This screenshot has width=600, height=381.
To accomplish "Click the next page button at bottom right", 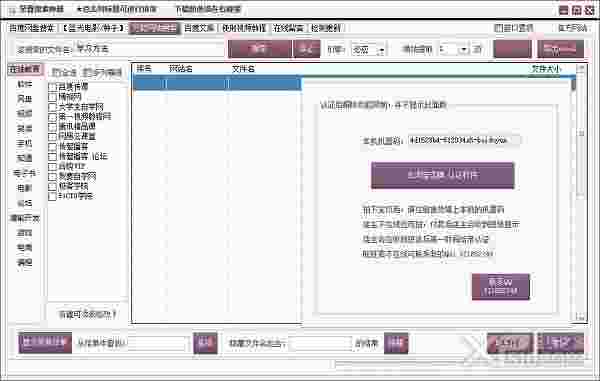I will tap(561, 343).
